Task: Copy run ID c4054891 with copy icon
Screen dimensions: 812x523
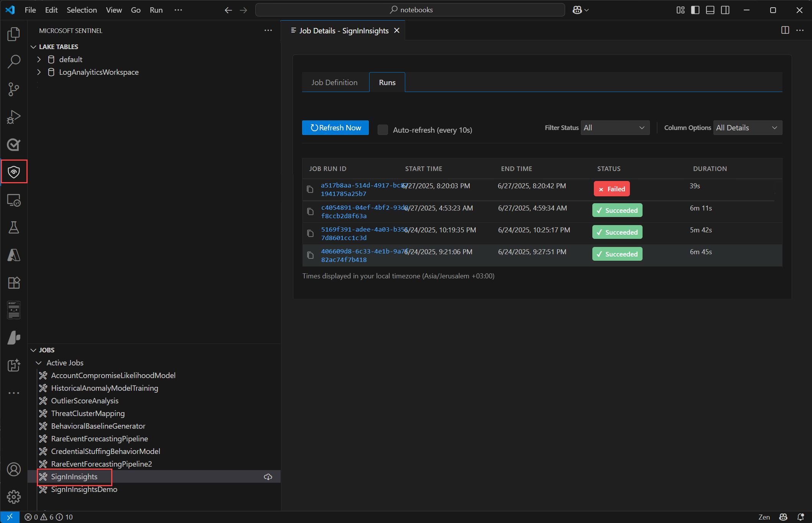Action: 310,211
